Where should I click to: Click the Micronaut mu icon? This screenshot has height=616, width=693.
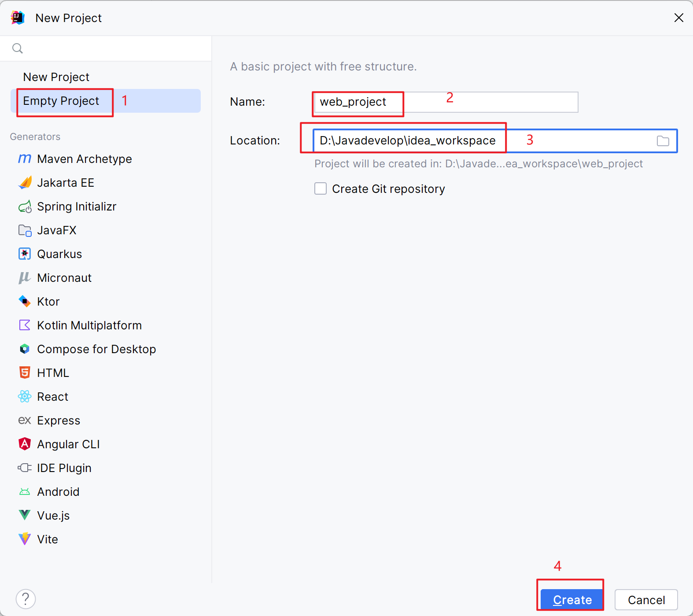click(x=25, y=277)
